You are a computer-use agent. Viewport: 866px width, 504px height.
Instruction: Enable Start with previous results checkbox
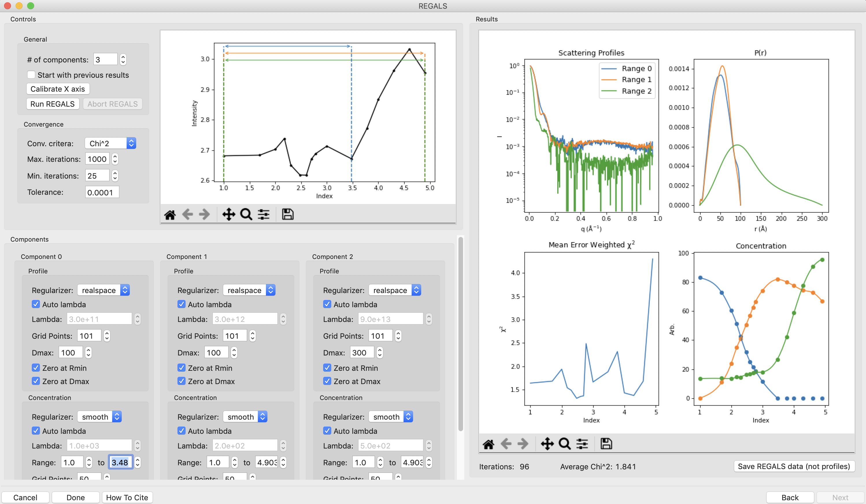[x=31, y=75]
